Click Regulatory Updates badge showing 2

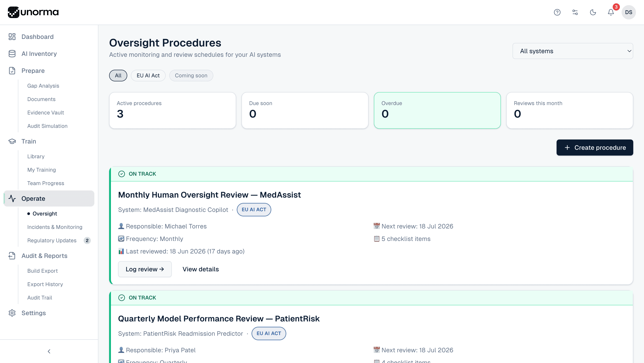(87, 241)
